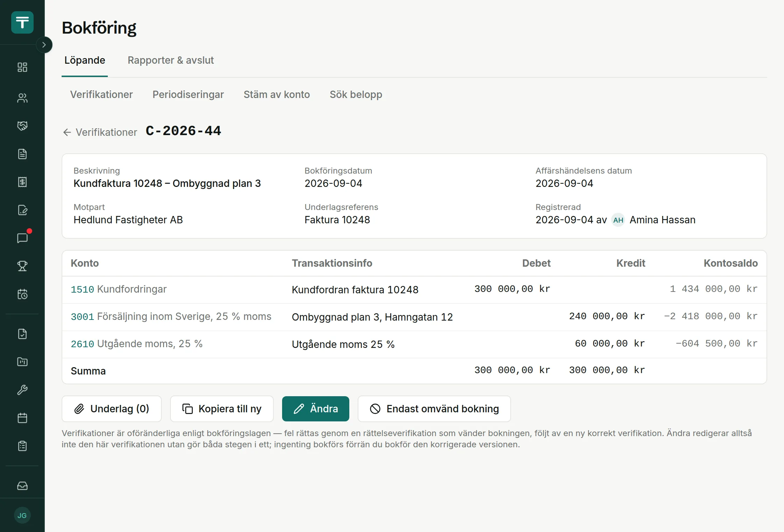The image size is (784, 532).
Task: Open the dollar receipt icon in sidebar
Action: (22, 182)
